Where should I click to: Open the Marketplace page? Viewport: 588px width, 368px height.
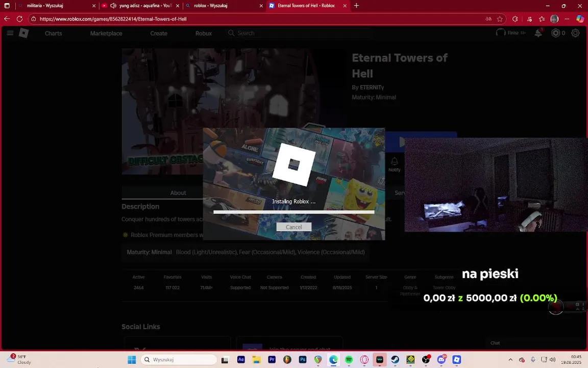106,33
